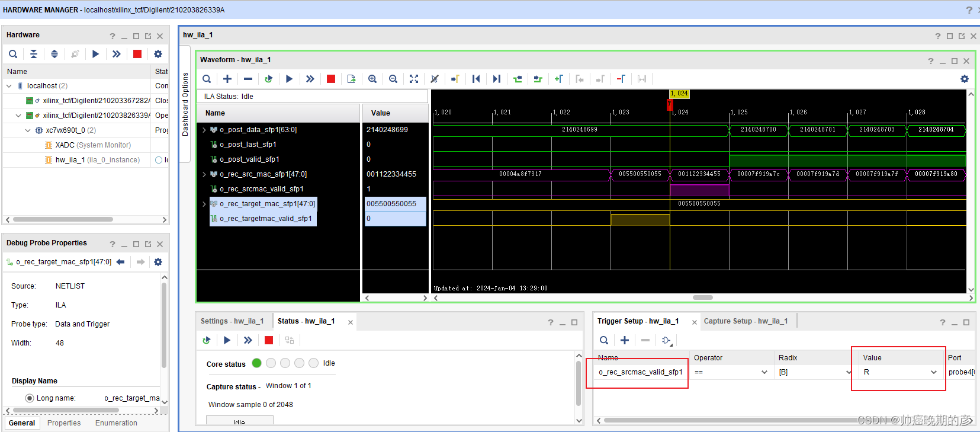Select o_post_last_sfp1 signal row
The height and width of the screenshot is (432, 980).
point(248,145)
